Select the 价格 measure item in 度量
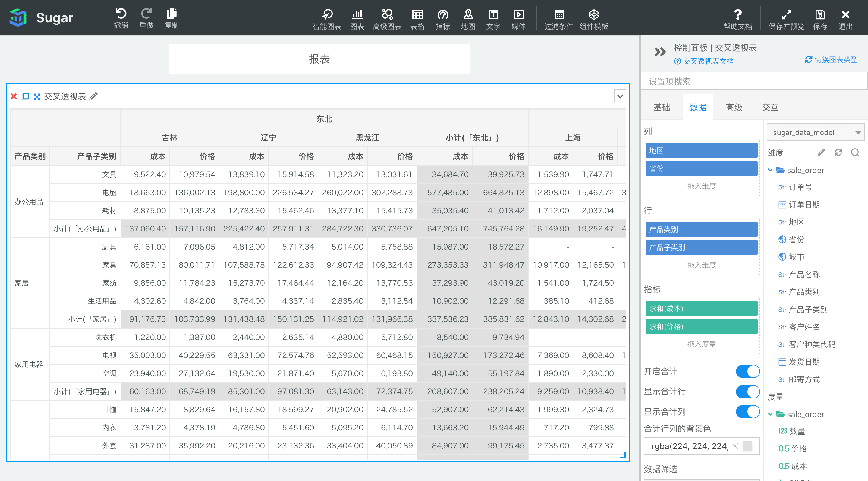Image resolution: width=868 pixels, height=481 pixels. 793,448
